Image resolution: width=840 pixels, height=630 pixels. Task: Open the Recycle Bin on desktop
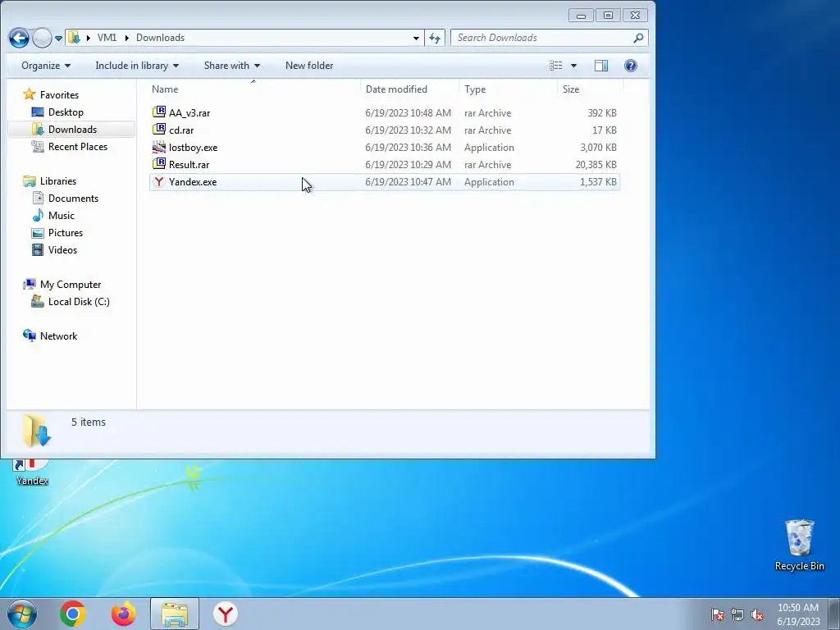799,546
